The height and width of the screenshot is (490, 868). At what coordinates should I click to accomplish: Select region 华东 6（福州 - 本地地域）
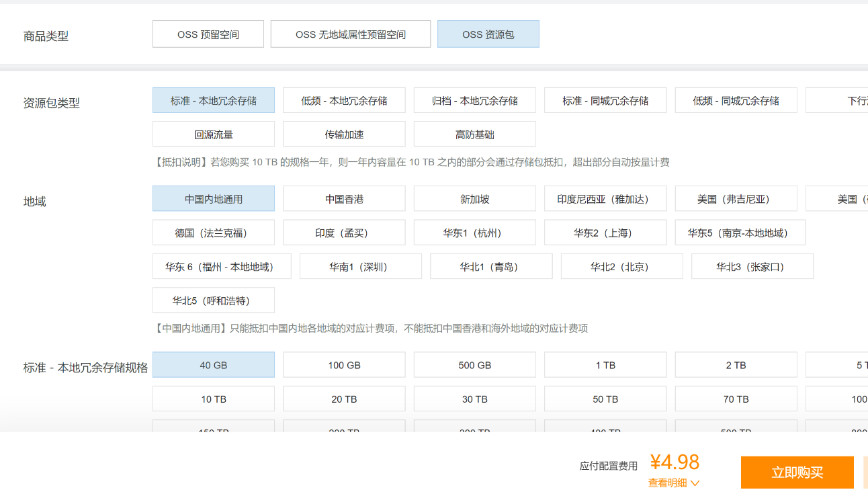tap(222, 266)
